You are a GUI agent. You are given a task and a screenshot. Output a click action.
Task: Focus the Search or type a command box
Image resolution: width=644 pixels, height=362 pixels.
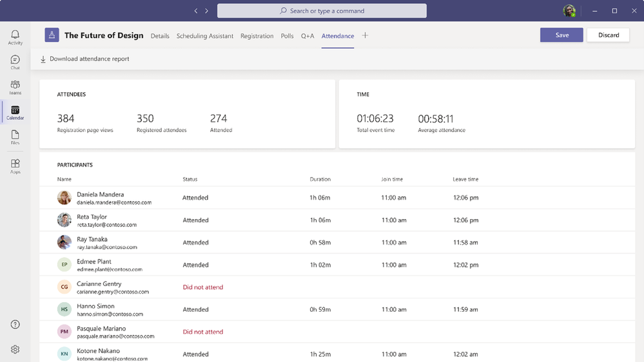(x=322, y=11)
